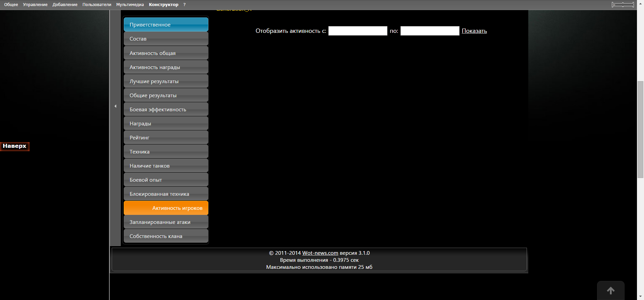The width and height of the screenshot is (644, 300).
Task: Click the activity end date field
Action: [430, 31]
